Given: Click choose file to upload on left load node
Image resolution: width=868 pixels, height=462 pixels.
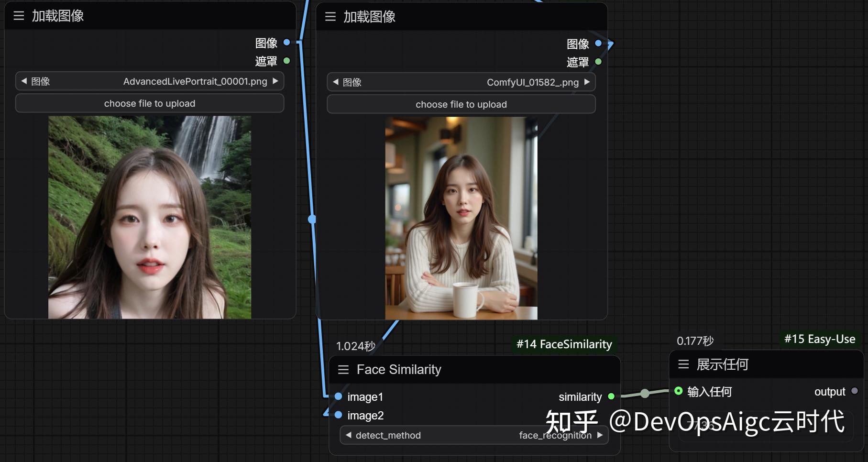Looking at the screenshot, I should click(x=150, y=103).
